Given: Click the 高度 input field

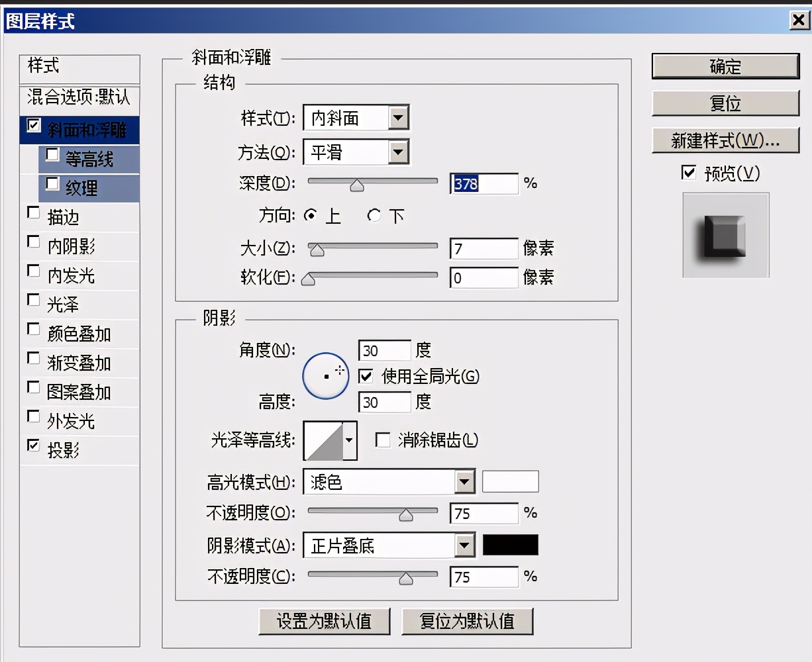Looking at the screenshot, I should [x=385, y=402].
